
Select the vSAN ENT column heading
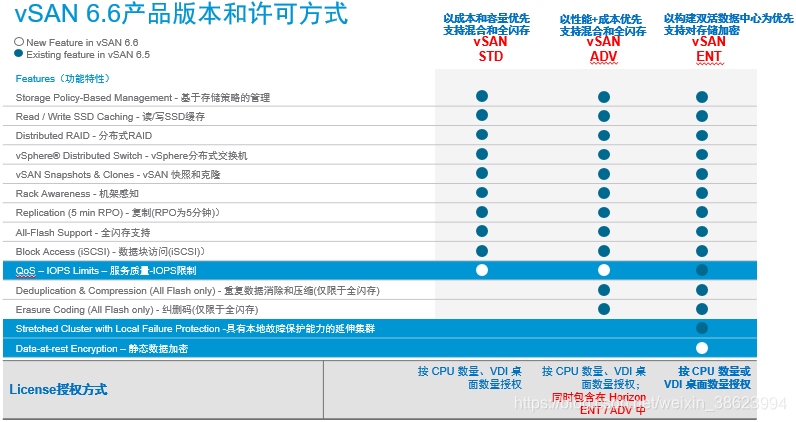(709, 49)
